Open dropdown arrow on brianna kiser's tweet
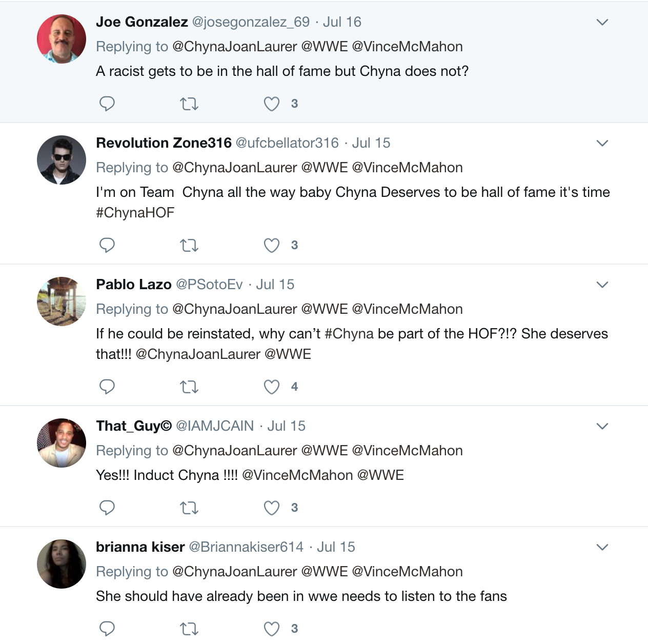The width and height of the screenshot is (648, 644). (602, 547)
